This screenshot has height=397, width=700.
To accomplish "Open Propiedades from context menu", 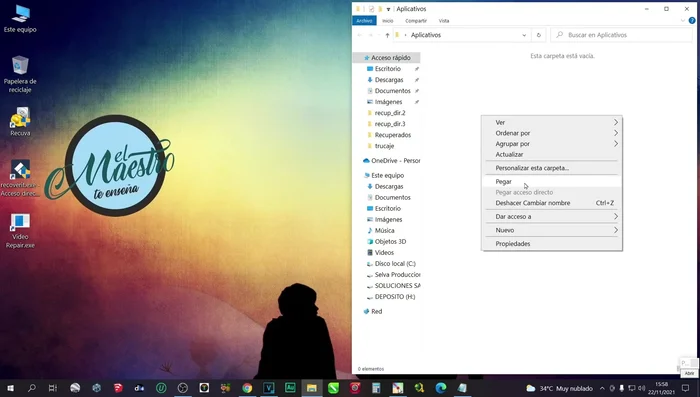I will tap(552, 244).
